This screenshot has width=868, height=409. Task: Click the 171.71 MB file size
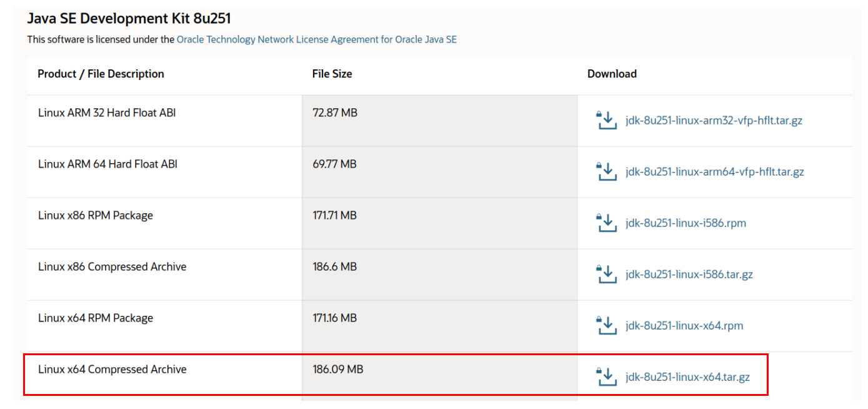[334, 216]
